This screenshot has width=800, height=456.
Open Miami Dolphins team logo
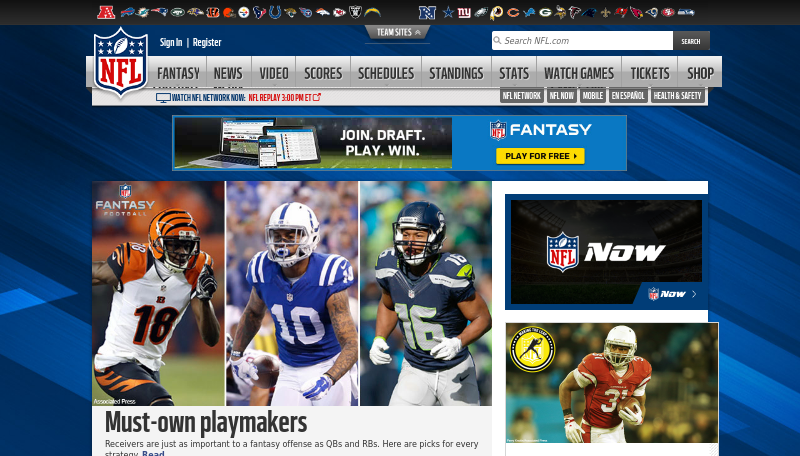pyautogui.click(x=143, y=12)
